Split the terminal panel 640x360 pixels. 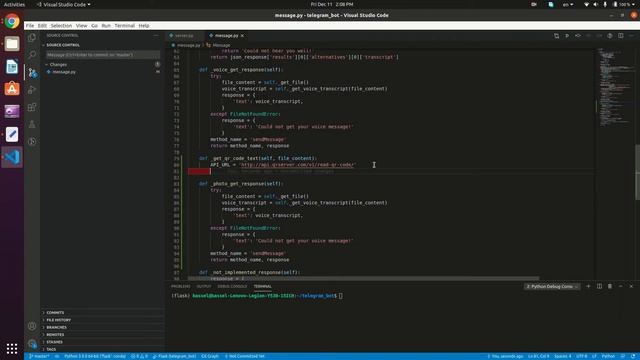[x=599, y=286]
